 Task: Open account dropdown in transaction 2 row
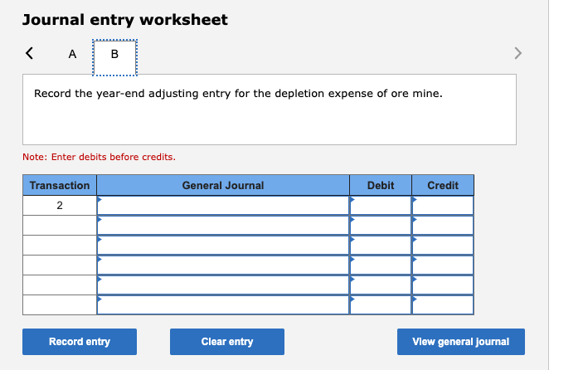click(x=223, y=205)
